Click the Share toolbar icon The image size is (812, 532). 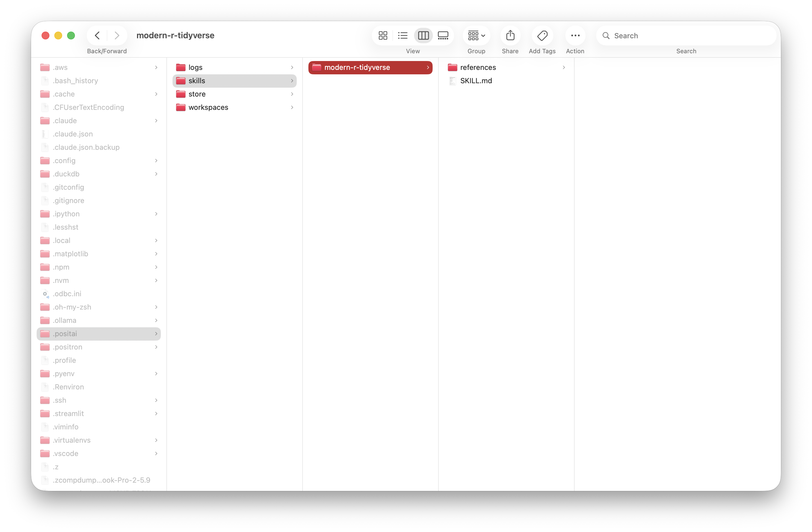pyautogui.click(x=510, y=36)
